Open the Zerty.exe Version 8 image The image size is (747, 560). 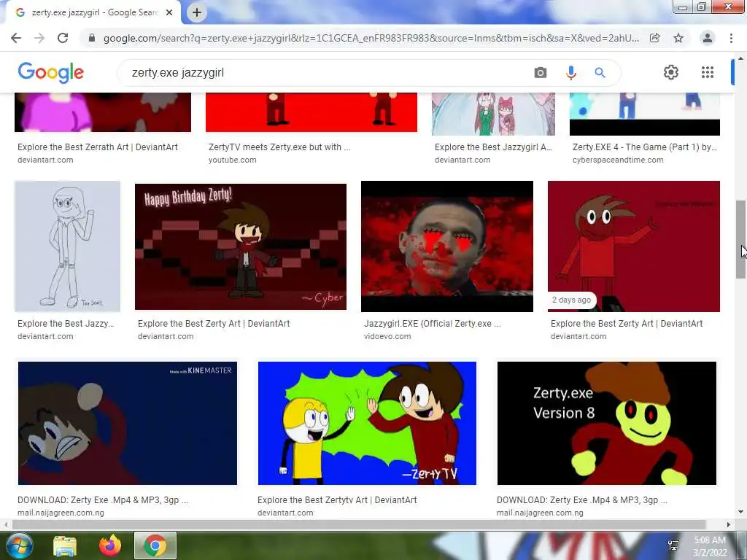[606, 423]
